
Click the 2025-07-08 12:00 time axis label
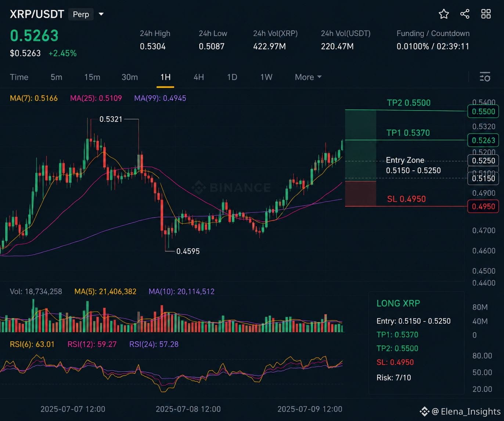tap(188, 409)
